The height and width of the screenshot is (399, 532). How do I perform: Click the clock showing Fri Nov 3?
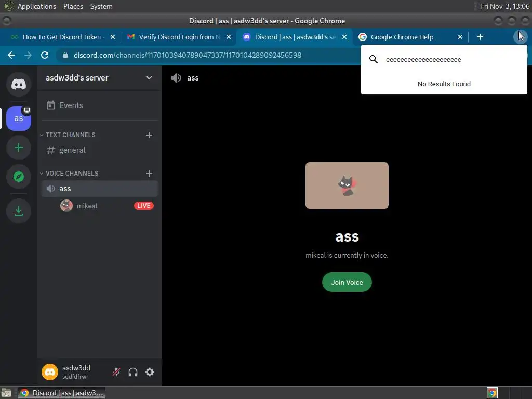(504, 6)
